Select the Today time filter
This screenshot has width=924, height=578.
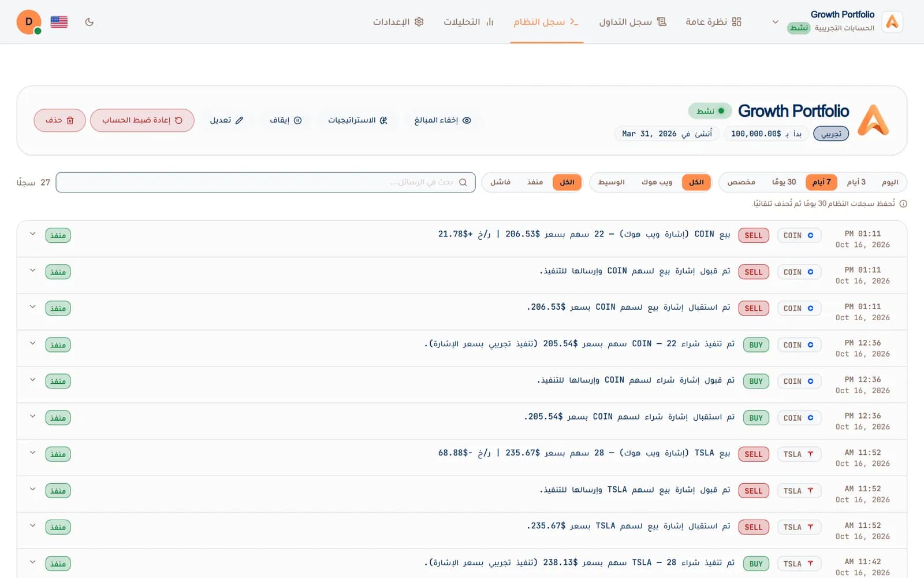[x=890, y=182]
